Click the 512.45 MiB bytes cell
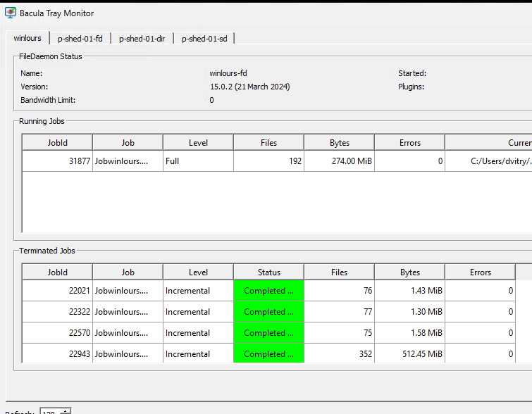This screenshot has height=414, width=532. [x=409, y=354]
